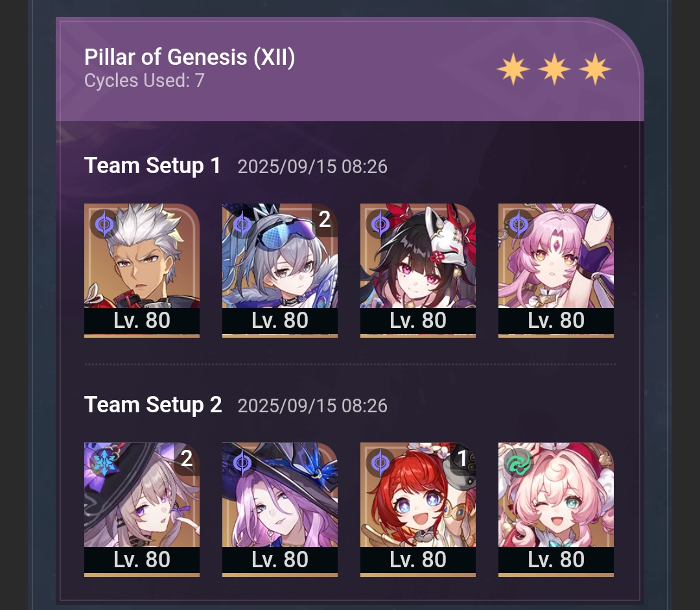Select the white-haired character portrait in Team Setup 1
700x610 pixels.
tap(141, 270)
